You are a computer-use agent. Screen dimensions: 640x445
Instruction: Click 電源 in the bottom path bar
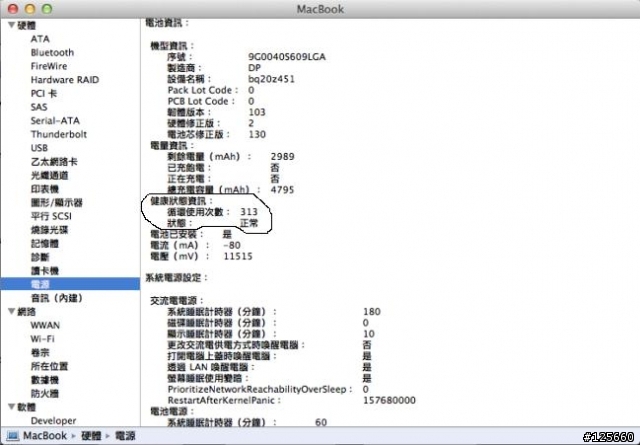125,436
